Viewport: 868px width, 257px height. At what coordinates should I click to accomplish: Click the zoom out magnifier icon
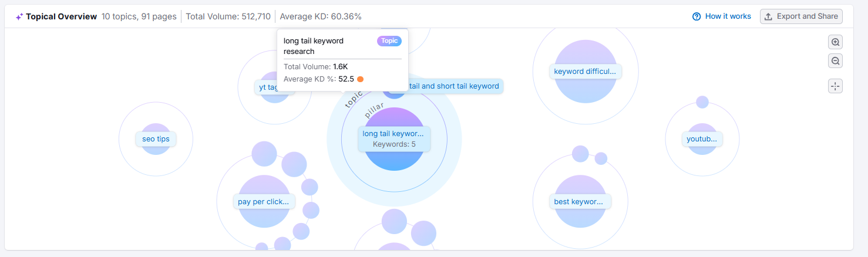click(x=835, y=60)
